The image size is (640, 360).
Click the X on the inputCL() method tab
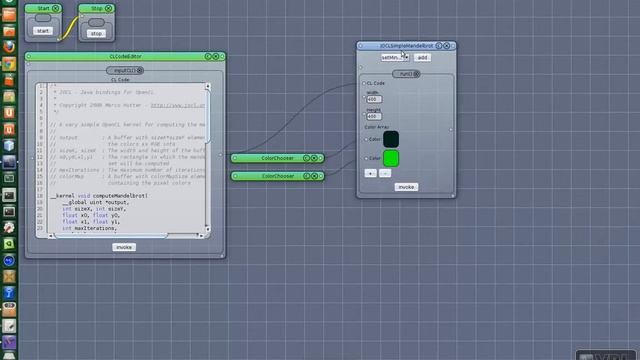point(140,70)
